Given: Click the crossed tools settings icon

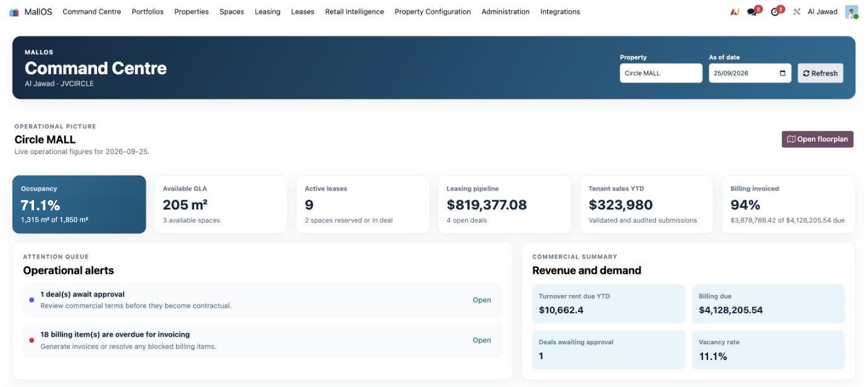Looking at the screenshot, I should point(797,12).
